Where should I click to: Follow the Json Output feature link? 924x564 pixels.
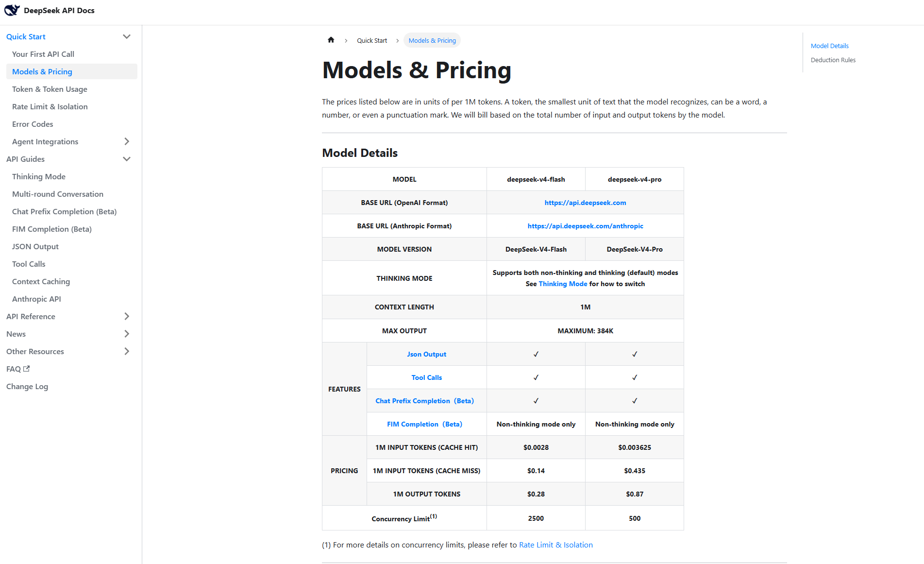426,354
